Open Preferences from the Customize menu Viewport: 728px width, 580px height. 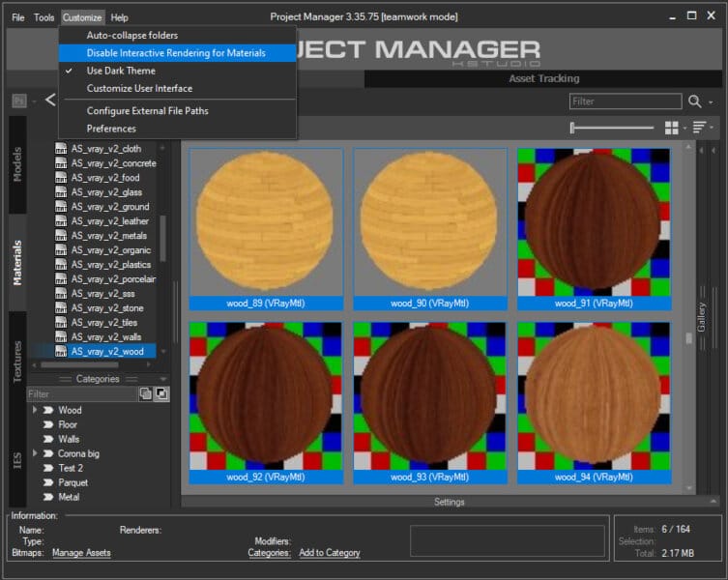click(x=177, y=129)
